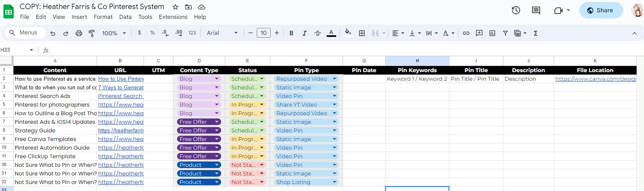This screenshot has width=644, height=191.
Task: Open account profile avatar
Action: pos(637,10)
